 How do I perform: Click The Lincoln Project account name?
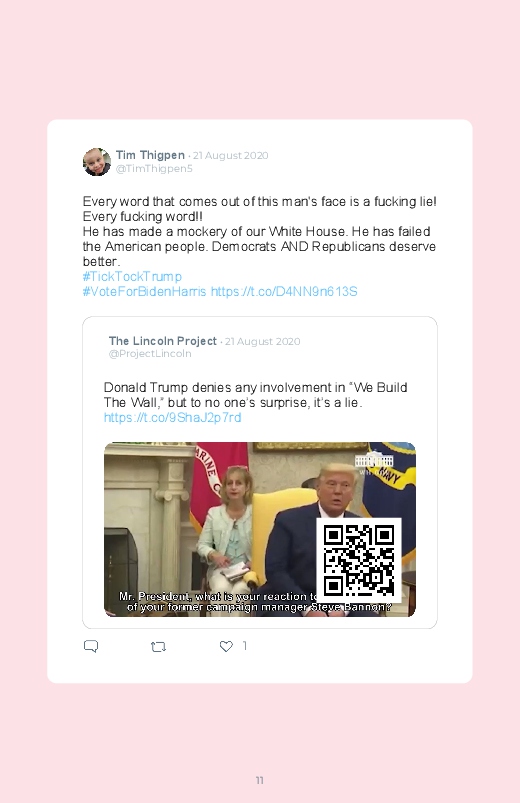click(163, 341)
